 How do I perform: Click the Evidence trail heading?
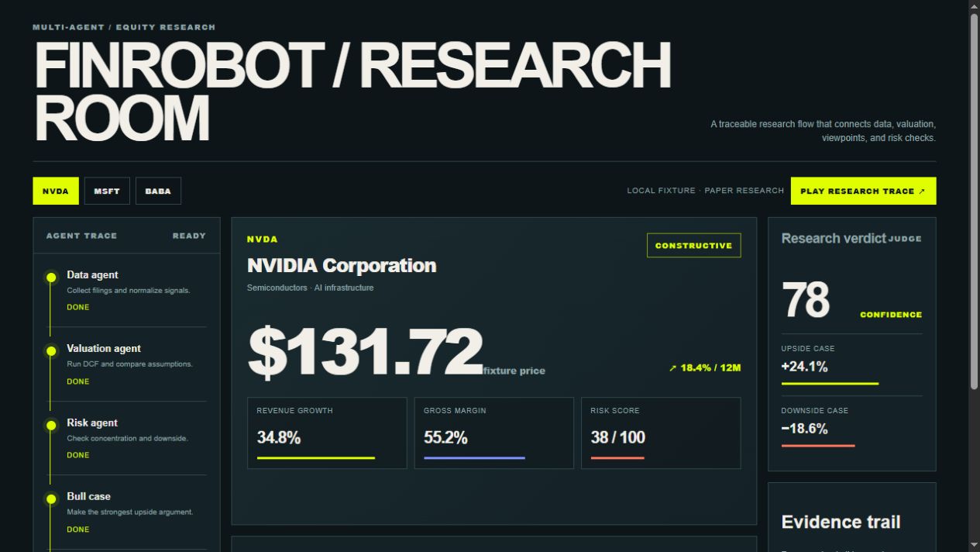pos(841,523)
